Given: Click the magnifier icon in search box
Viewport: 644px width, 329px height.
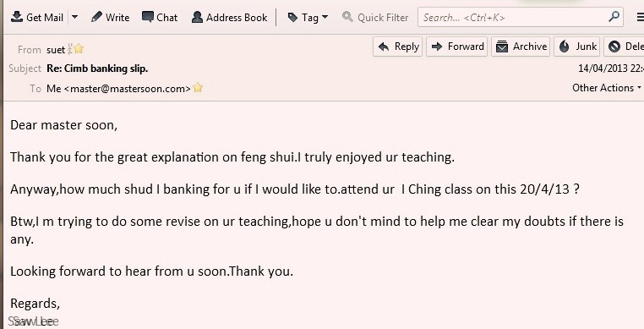Looking at the screenshot, I should tap(614, 17).
